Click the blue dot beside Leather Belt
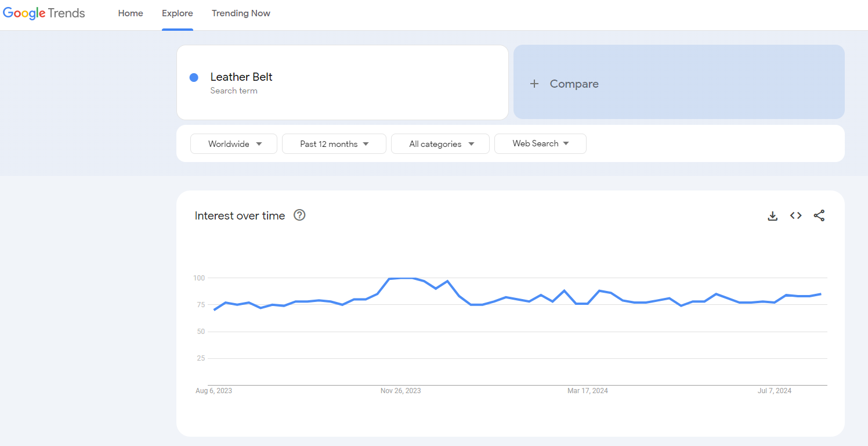This screenshot has width=868, height=446. [194, 77]
